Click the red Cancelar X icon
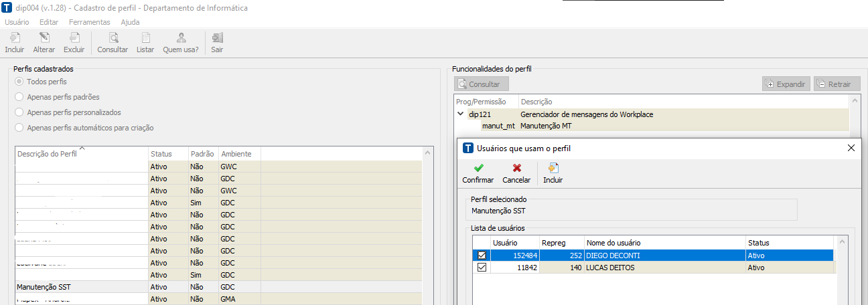Screen dimensions: 868x305 click(516, 169)
